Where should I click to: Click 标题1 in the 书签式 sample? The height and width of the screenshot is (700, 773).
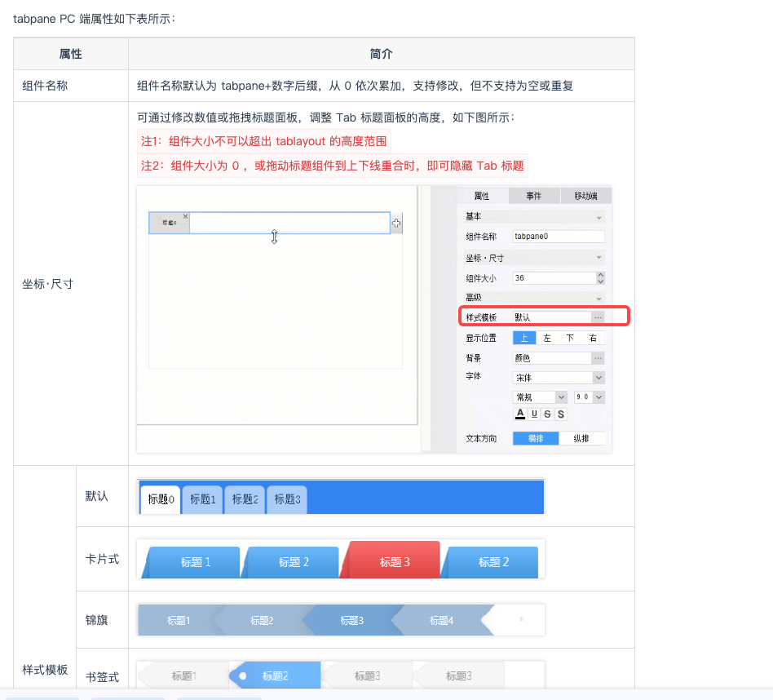pyautogui.click(x=183, y=676)
